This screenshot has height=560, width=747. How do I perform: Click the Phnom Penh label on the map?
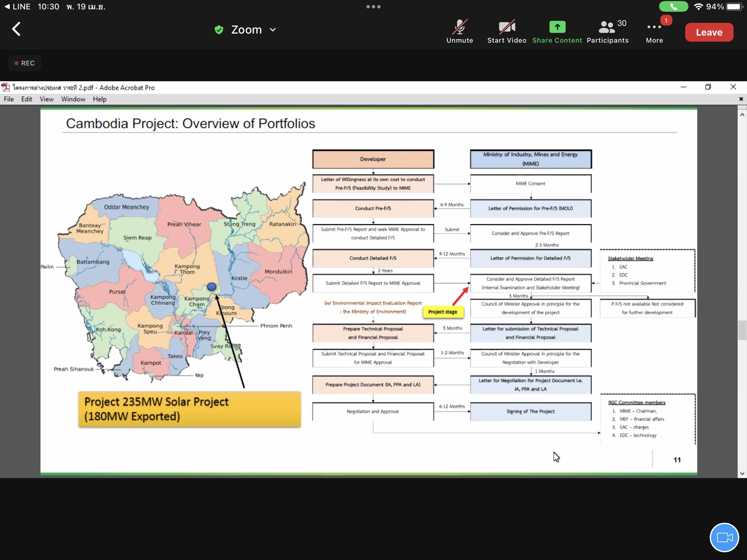[276, 326]
